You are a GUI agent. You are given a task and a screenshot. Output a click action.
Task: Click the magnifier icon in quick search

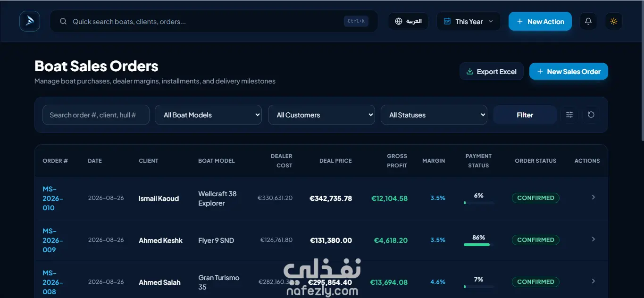coord(63,22)
